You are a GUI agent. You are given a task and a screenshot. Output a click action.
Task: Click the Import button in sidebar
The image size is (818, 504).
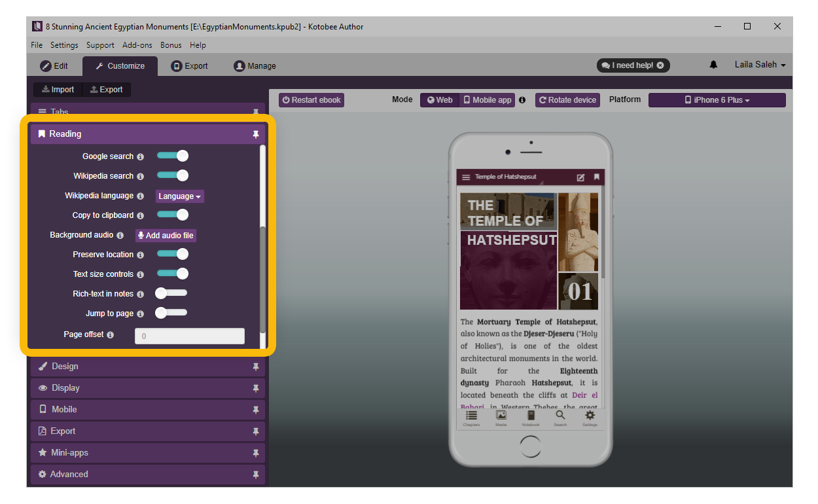(58, 90)
